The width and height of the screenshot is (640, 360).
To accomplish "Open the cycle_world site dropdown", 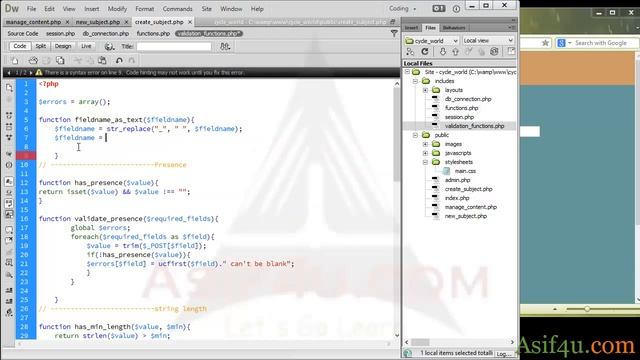I will click(431, 40).
